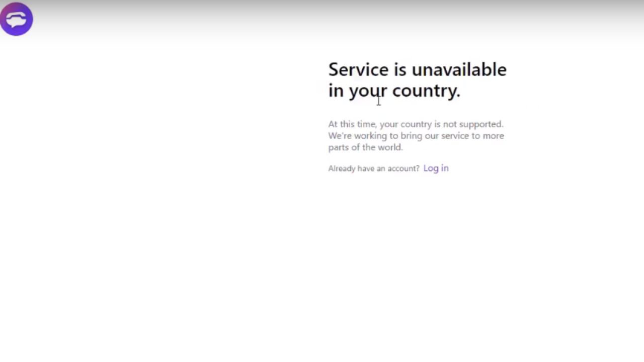Click the word "service" in the paragraph
This screenshot has width=644, height=362.
pyautogui.click(x=455, y=136)
